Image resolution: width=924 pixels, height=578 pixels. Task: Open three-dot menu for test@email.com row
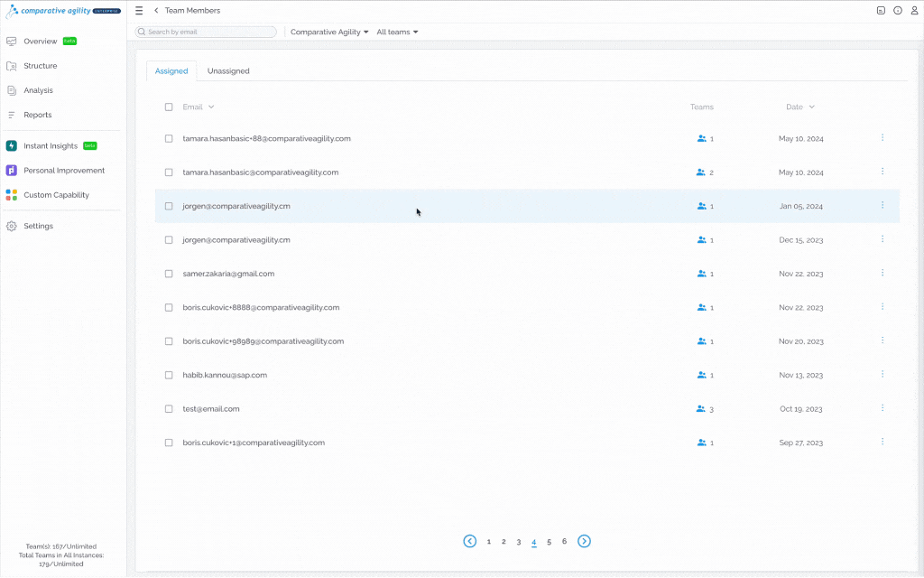(882, 407)
